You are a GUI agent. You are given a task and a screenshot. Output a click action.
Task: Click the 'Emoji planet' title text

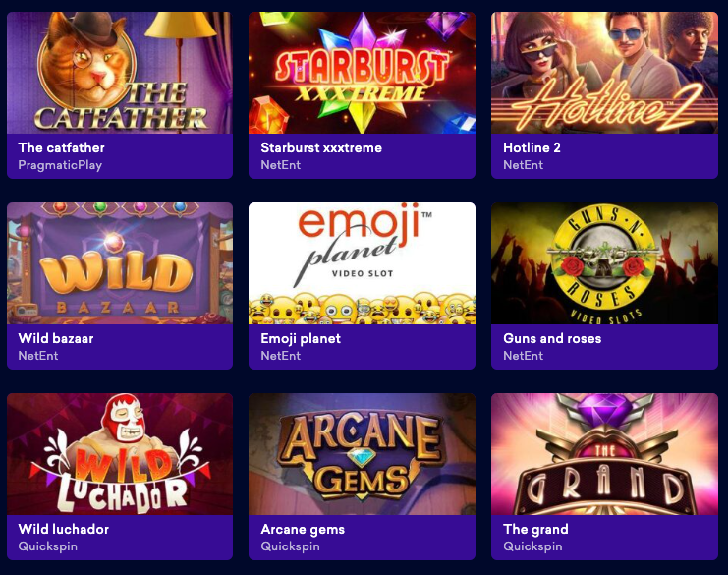pos(301,338)
